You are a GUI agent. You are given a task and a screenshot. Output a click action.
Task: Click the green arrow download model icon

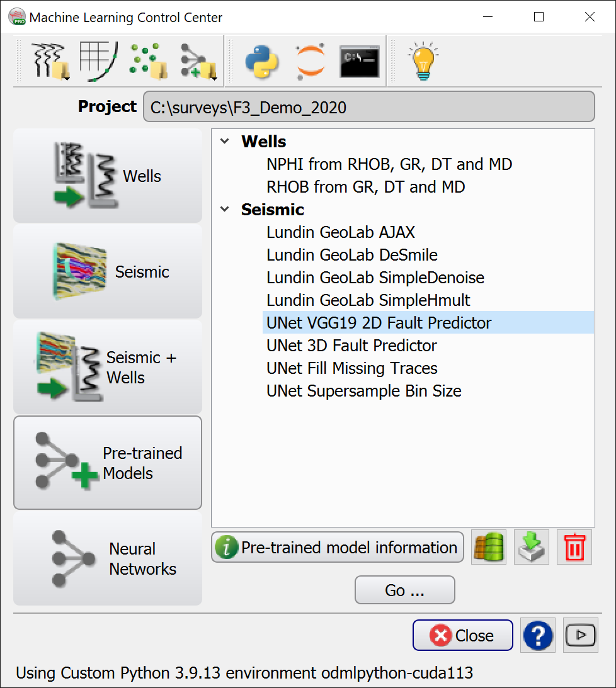[x=532, y=548]
